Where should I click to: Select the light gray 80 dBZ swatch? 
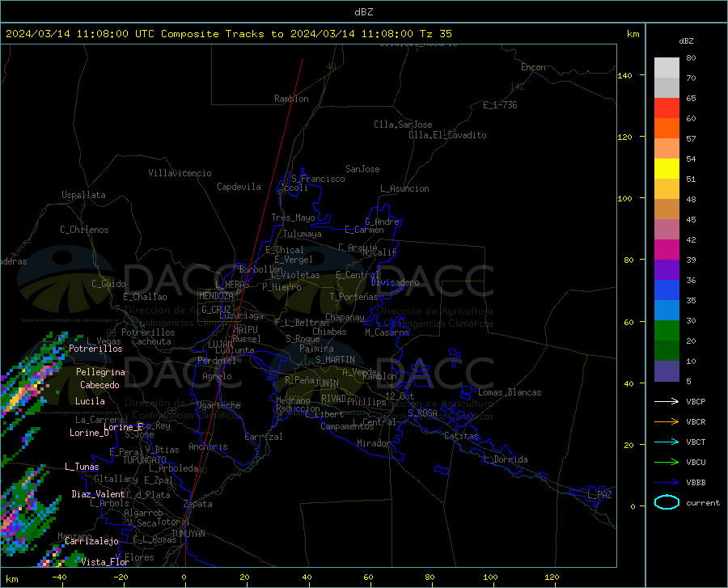click(667, 68)
